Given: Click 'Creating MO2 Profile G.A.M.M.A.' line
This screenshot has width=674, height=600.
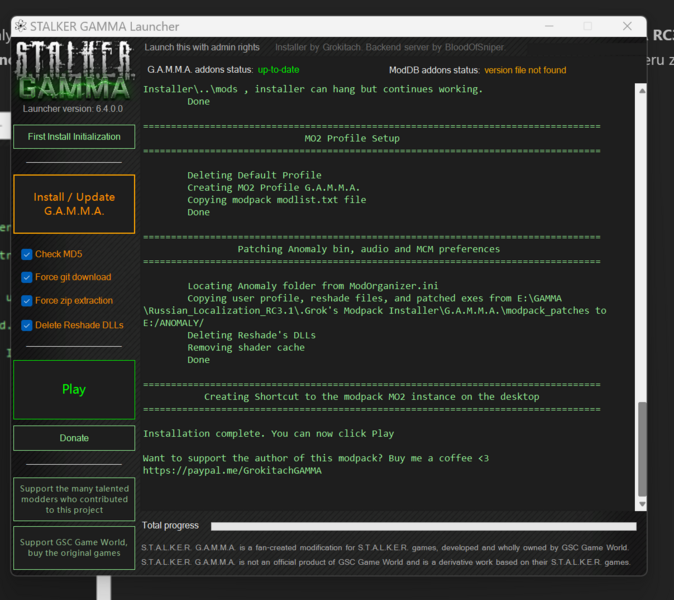Looking at the screenshot, I should [x=273, y=188].
